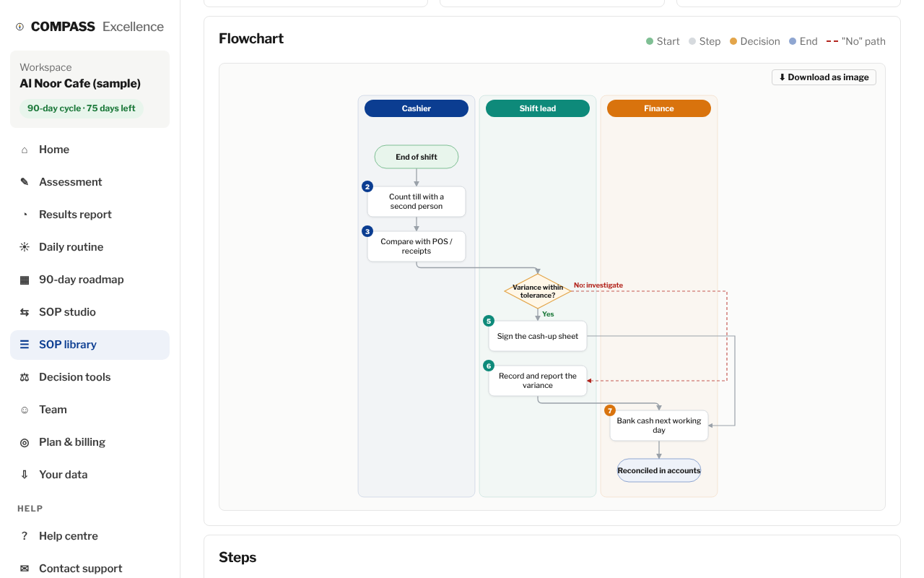
Task: Click the Help centre question mark icon
Action: (x=25, y=536)
